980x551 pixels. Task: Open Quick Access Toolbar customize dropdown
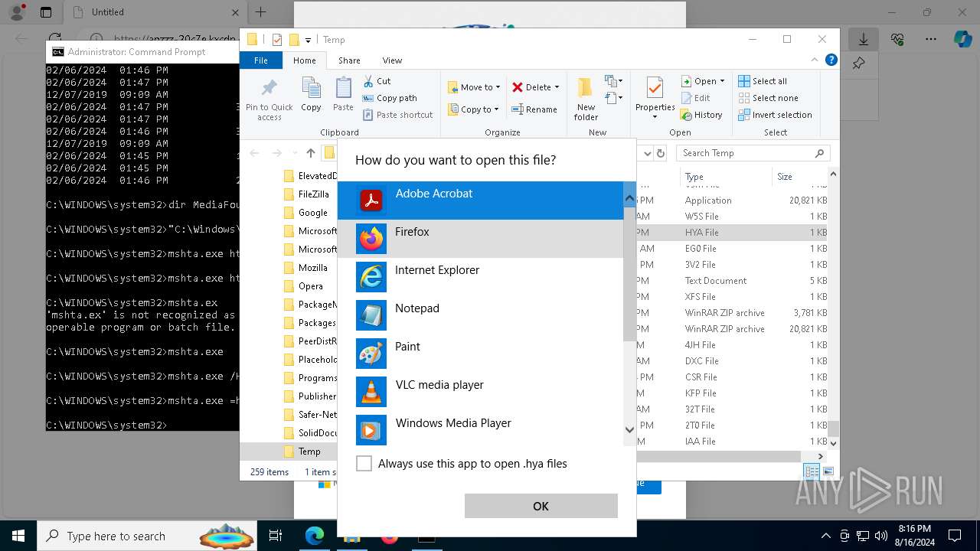[308, 40]
